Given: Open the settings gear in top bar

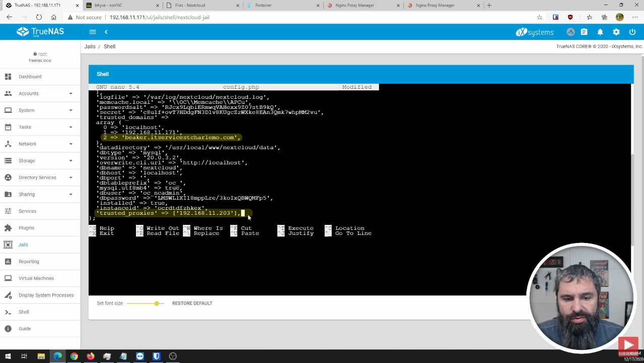Looking at the screenshot, I should (x=616, y=32).
